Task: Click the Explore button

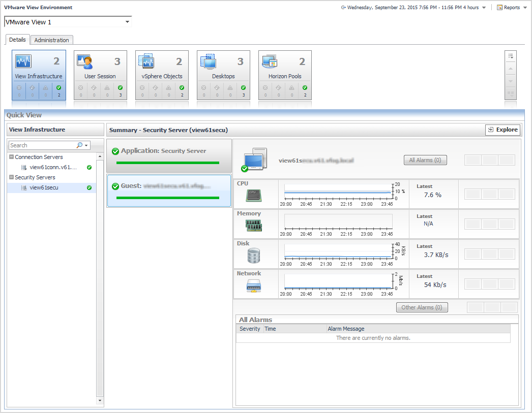Action: 503,130
